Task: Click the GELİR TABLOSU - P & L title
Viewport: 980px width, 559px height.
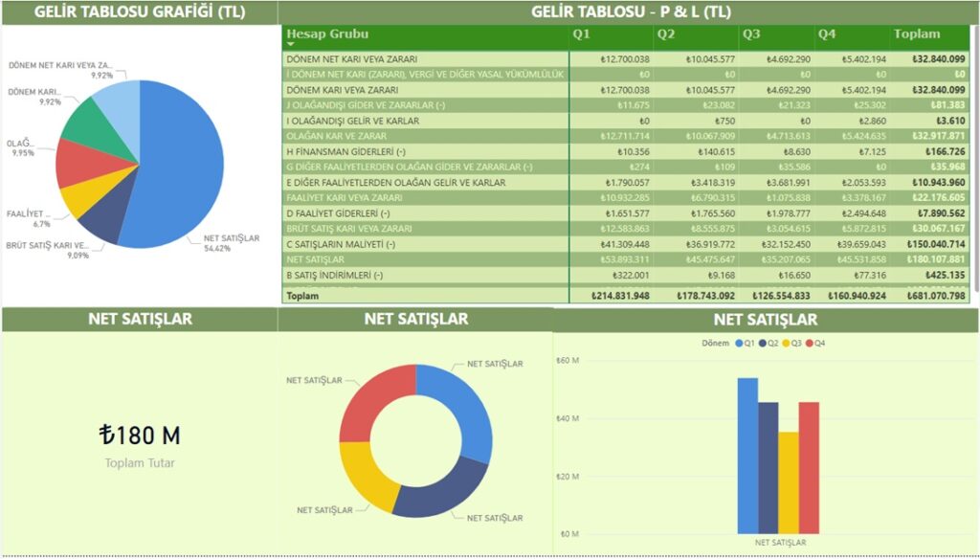Action: click(632, 12)
